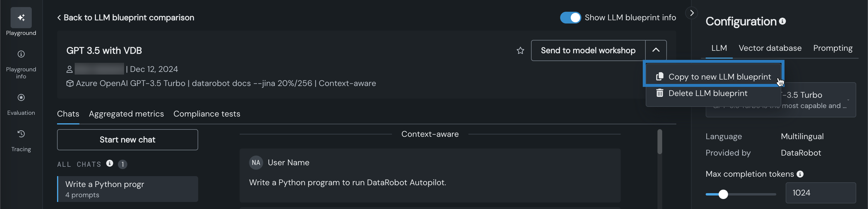This screenshot has width=868, height=209.
Task: Open the Tracing history icon
Action: click(x=21, y=134)
